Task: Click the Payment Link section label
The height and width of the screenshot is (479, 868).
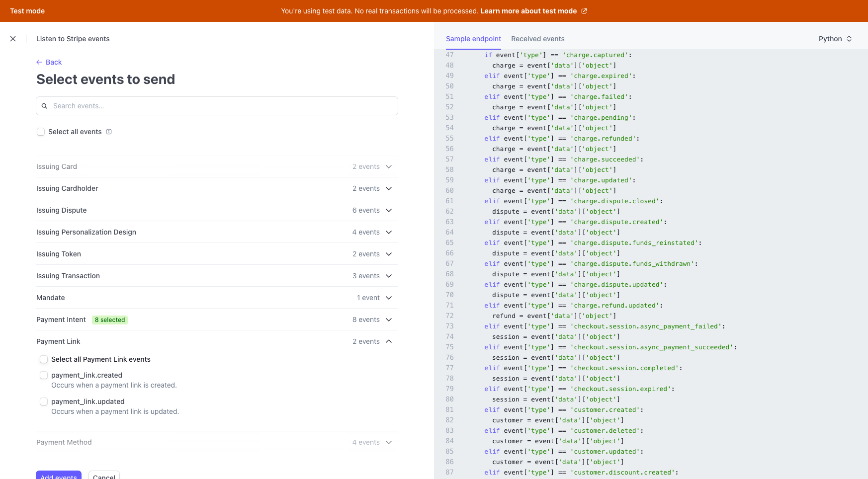Action: coord(58,341)
